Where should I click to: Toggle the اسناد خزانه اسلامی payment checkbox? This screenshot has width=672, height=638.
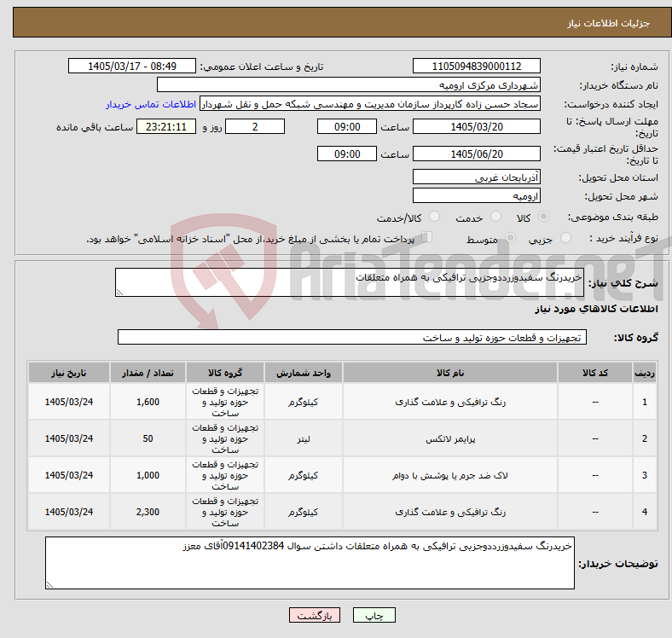pyautogui.click(x=427, y=236)
